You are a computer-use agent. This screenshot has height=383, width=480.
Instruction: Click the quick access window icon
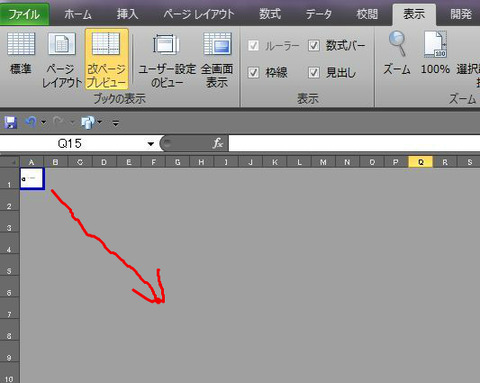pos(88,123)
